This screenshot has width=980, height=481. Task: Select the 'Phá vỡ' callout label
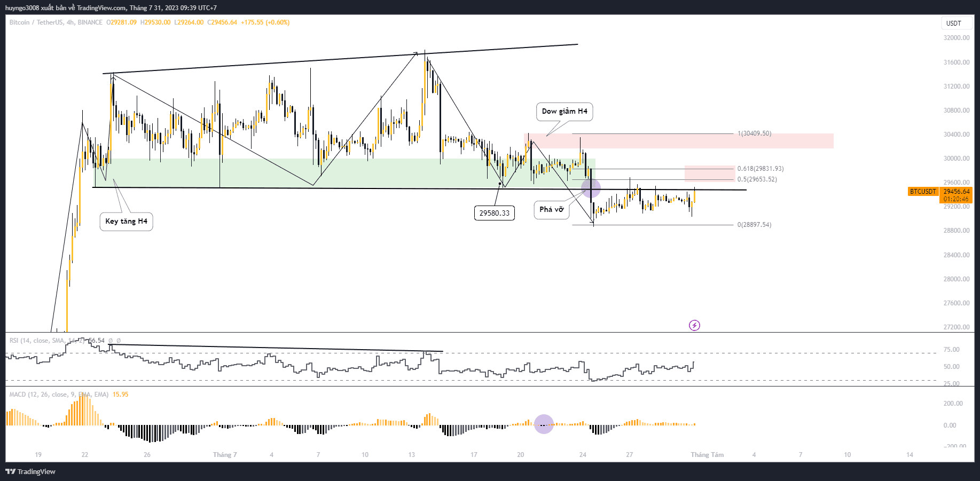tap(552, 209)
